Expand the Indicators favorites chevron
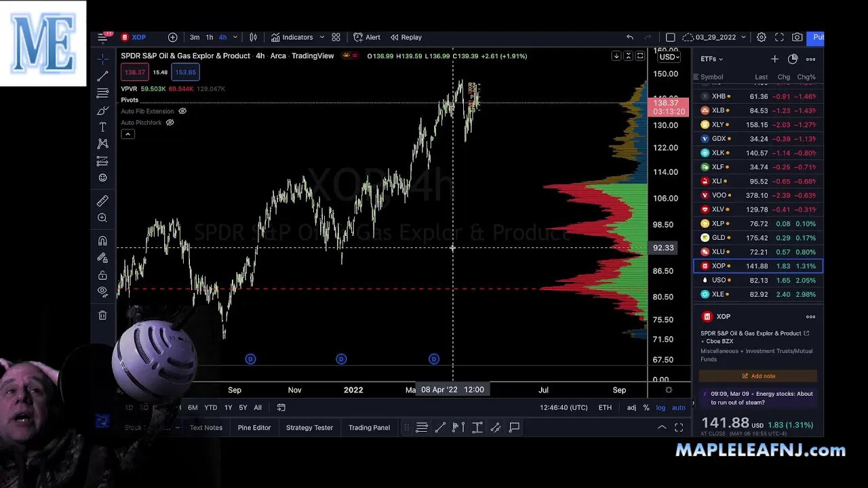This screenshot has width=868, height=488. click(322, 37)
